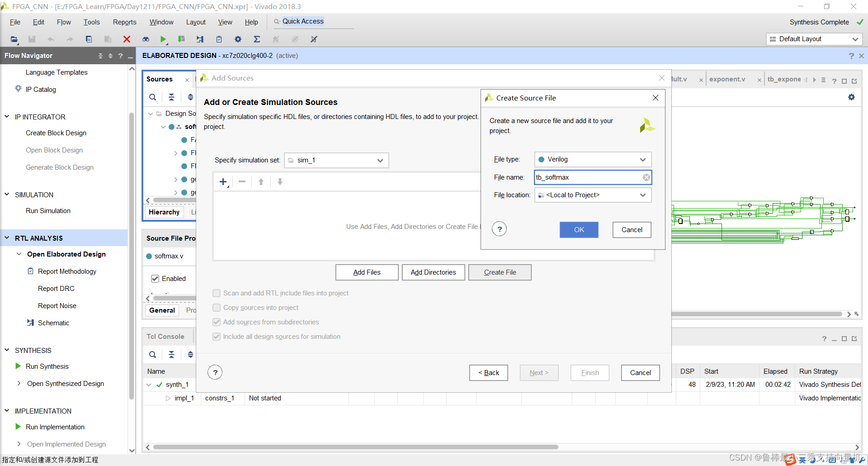
Task: Toggle Scan and add RTL include files checkbox
Action: pyautogui.click(x=217, y=293)
